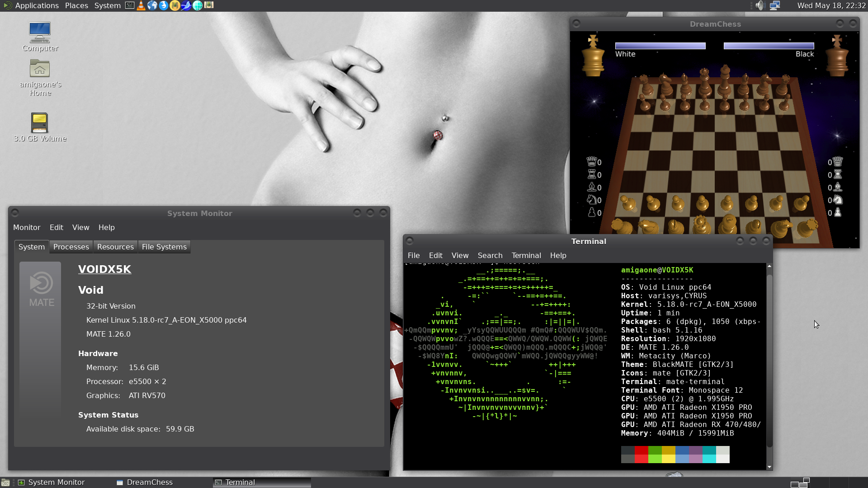
Task: Click the Graphics value ATI RV570
Action: click(x=147, y=395)
